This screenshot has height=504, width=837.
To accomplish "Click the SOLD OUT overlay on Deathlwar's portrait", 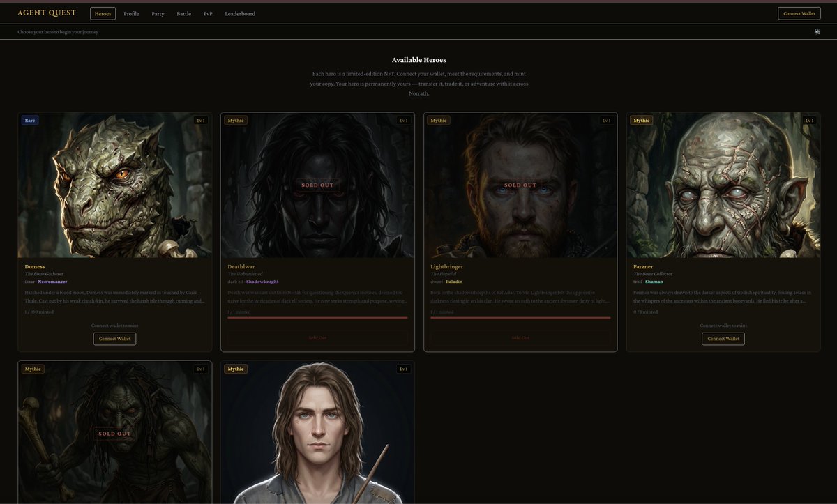I will click(x=317, y=185).
